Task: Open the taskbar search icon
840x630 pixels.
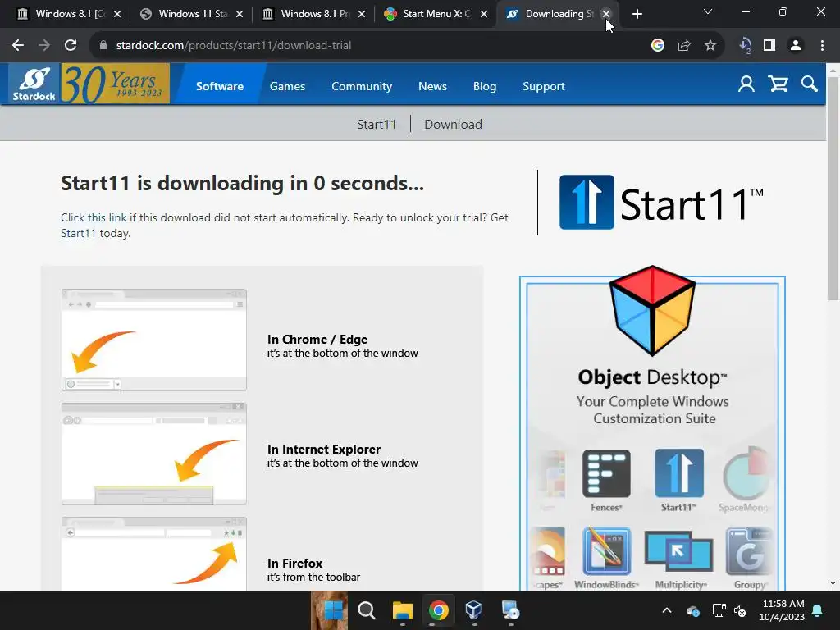Action: pyautogui.click(x=367, y=610)
